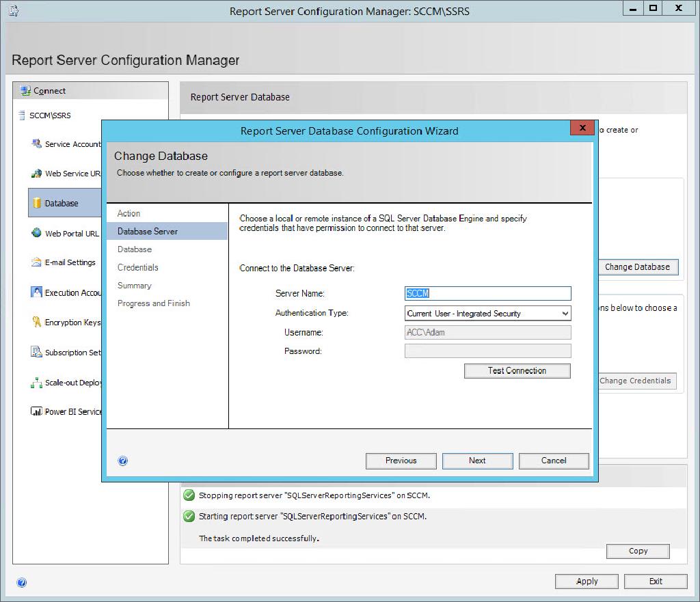
Task: Close the wizard with red X
Action: click(x=582, y=128)
